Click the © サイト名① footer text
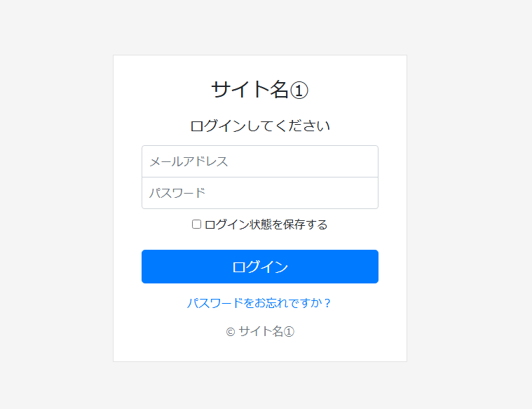Viewport: 532px width, 409px height. pos(259,332)
